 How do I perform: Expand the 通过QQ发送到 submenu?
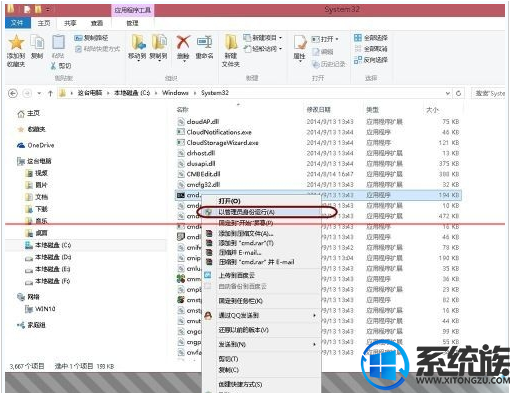coord(314,315)
